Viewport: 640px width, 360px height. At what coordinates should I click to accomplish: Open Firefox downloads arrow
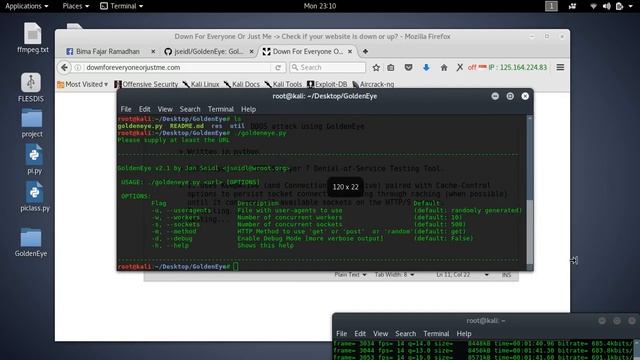(426, 68)
